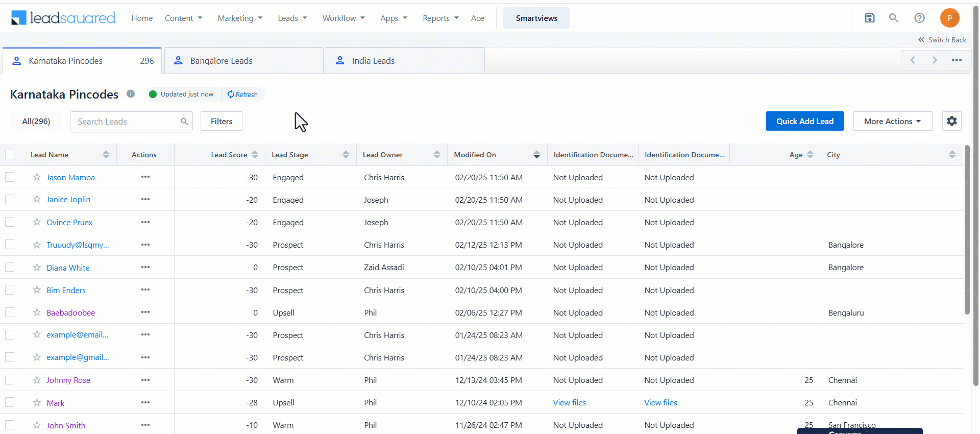Expand the Reports menu dropdown
This screenshot has width=980, height=434.
tap(440, 18)
